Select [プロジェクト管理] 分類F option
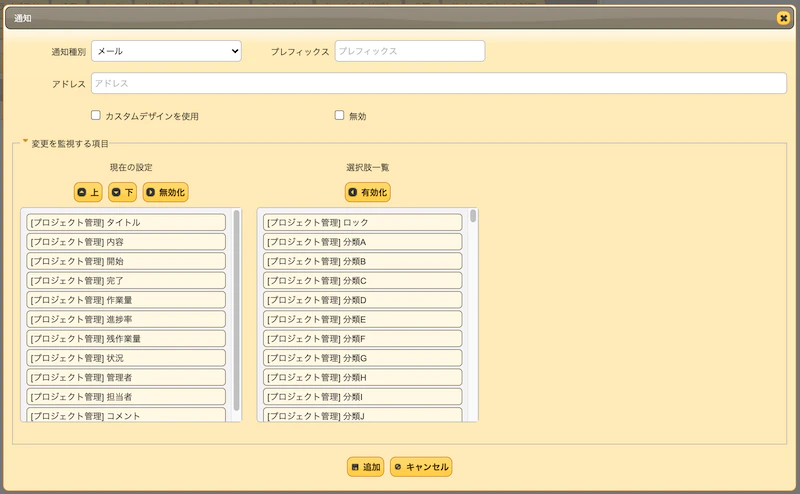 363,339
